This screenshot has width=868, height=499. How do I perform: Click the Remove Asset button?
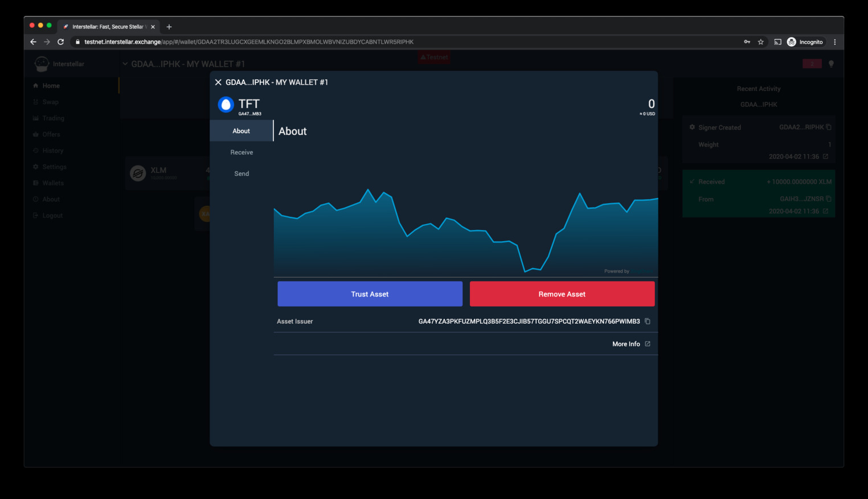(x=562, y=294)
